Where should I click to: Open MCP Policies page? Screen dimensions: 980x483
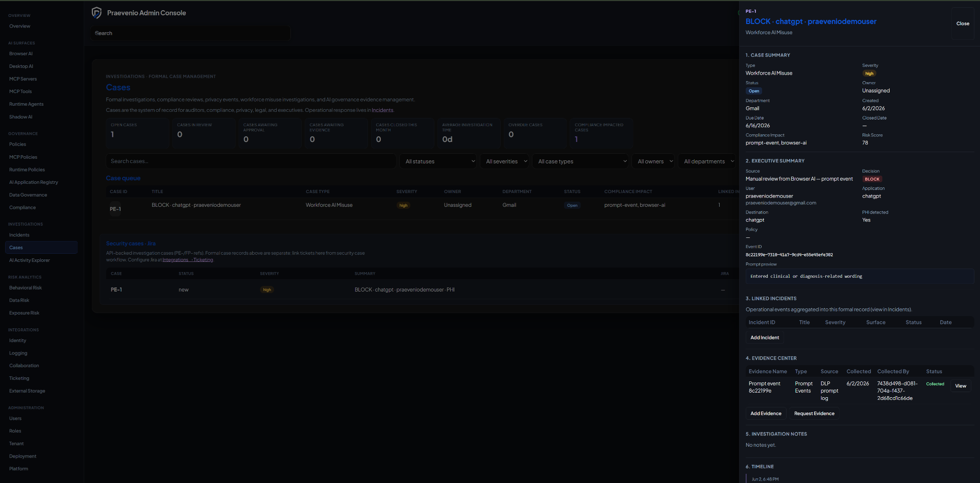pos(23,157)
